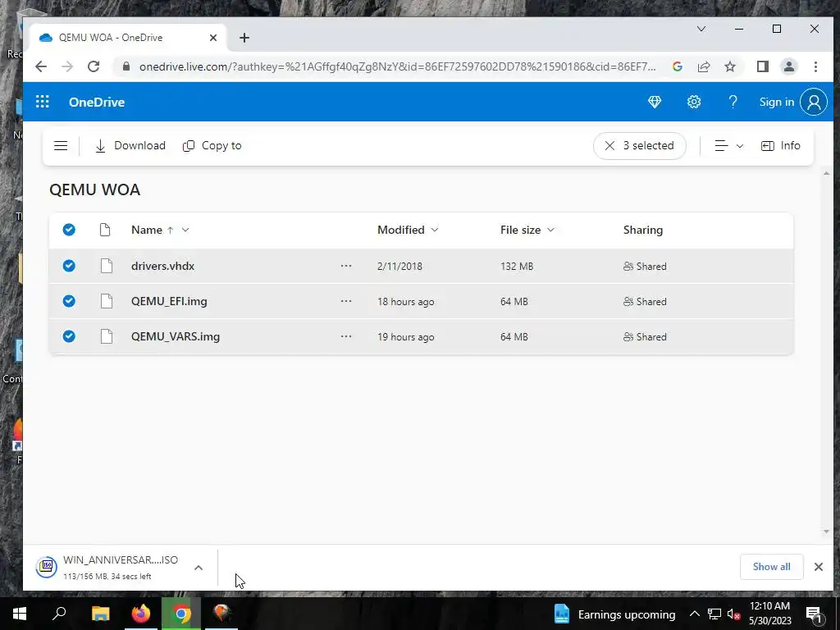The width and height of the screenshot is (840, 630).
Task: Click the Sign in link
Action: coord(776,102)
